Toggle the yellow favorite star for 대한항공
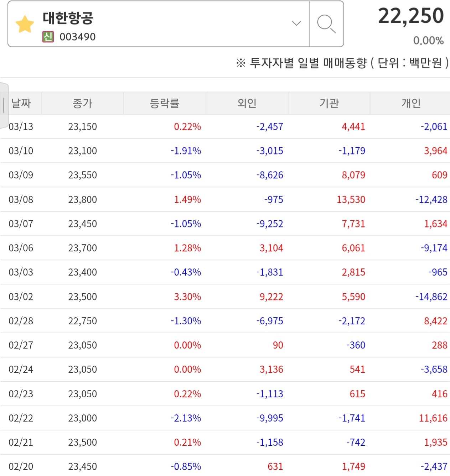Image resolution: width=450 pixels, height=476 pixels. point(25,24)
